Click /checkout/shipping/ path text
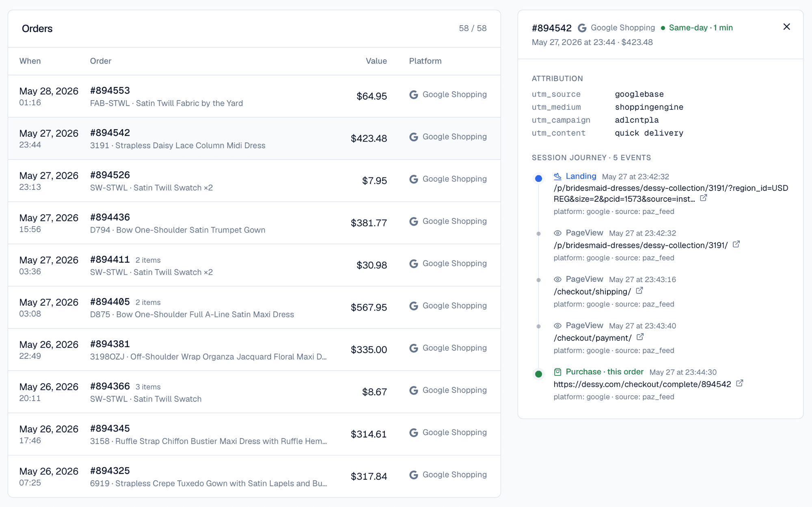The width and height of the screenshot is (812, 507). 592,291
